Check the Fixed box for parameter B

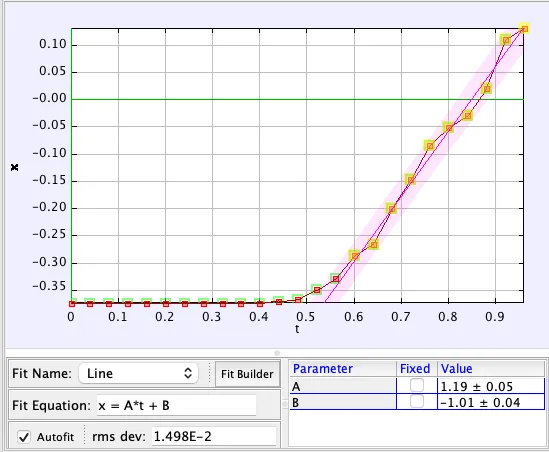(x=417, y=402)
